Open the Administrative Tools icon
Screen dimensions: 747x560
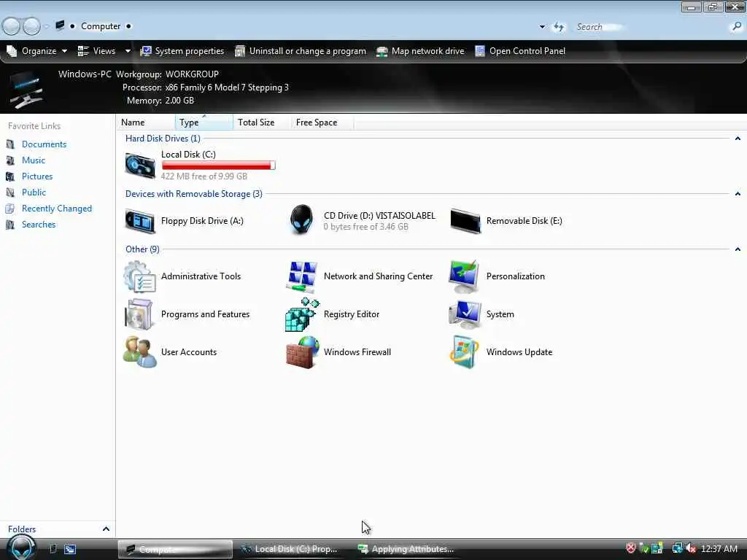coord(139,276)
